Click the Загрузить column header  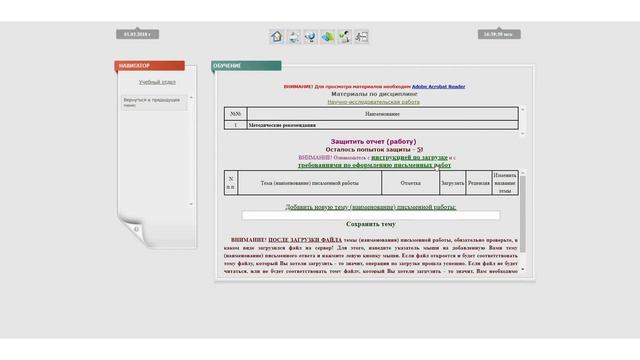point(453,183)
